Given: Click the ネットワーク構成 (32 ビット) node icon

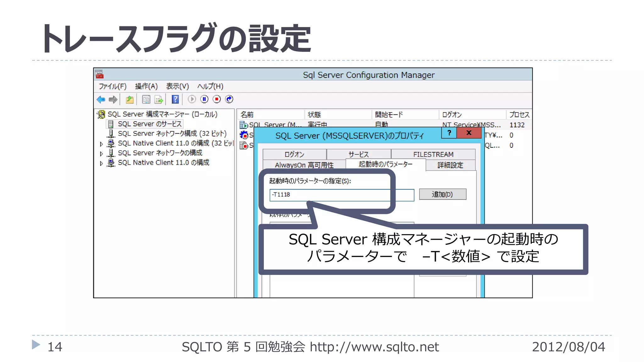Looking at the screenshot, I should click(x=111, y=134).
